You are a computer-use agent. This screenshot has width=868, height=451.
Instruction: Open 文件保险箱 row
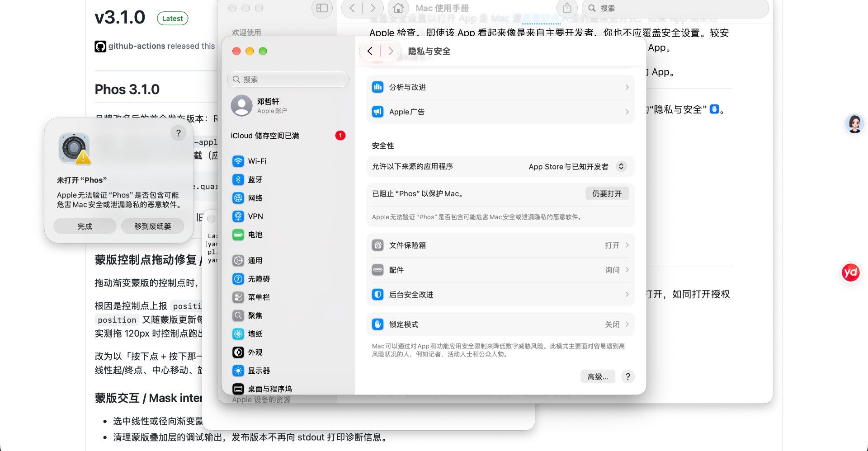pos(500,245)
